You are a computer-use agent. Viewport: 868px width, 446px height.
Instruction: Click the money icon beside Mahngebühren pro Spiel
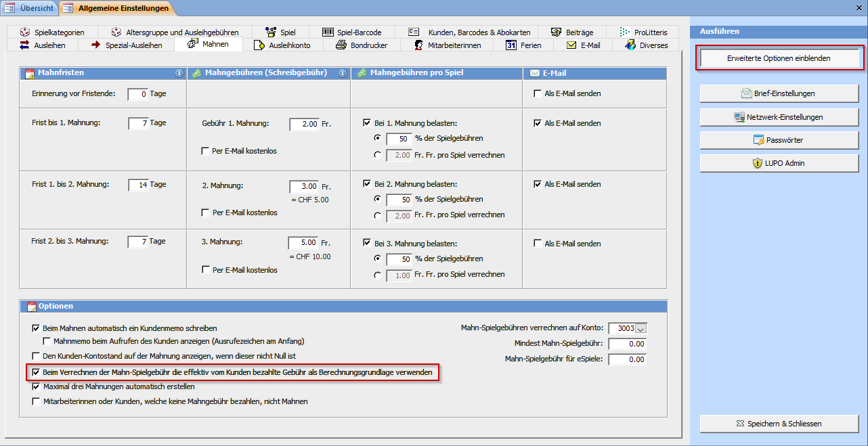[x=362, y=73]
